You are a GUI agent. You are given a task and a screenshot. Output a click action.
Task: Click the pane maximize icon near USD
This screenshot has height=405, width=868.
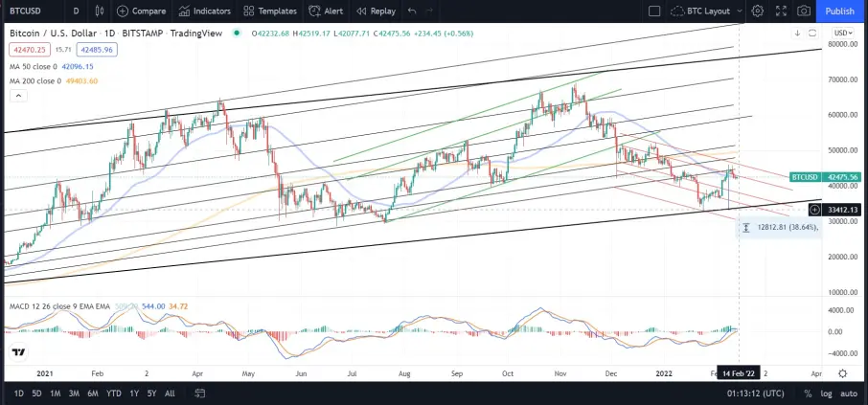[812, 33]
